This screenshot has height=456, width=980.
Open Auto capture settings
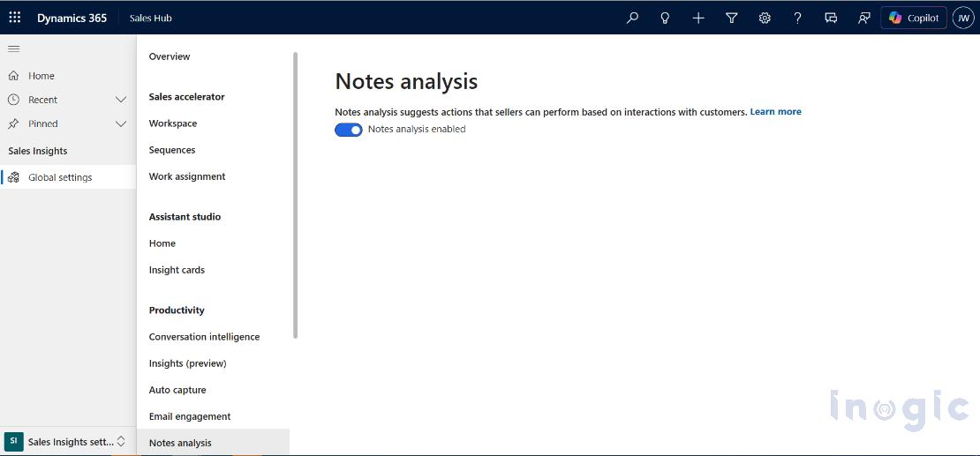(x=177, y=390)
